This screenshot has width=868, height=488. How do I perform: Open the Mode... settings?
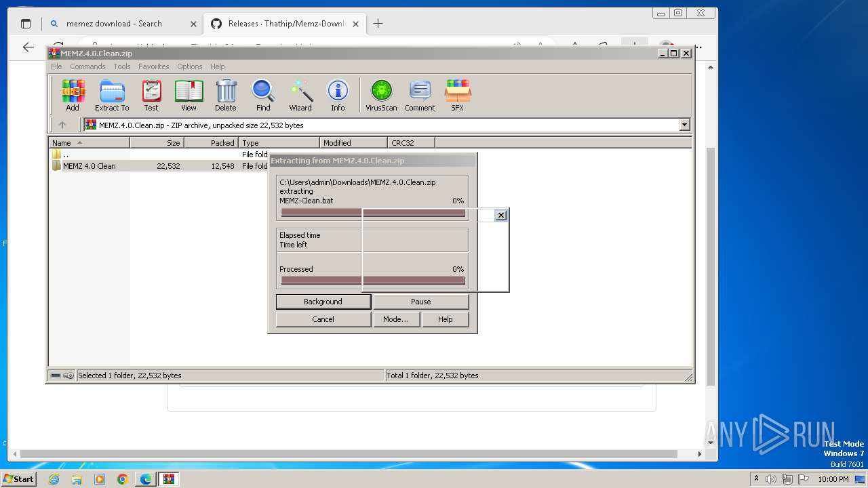pos(396,319)
